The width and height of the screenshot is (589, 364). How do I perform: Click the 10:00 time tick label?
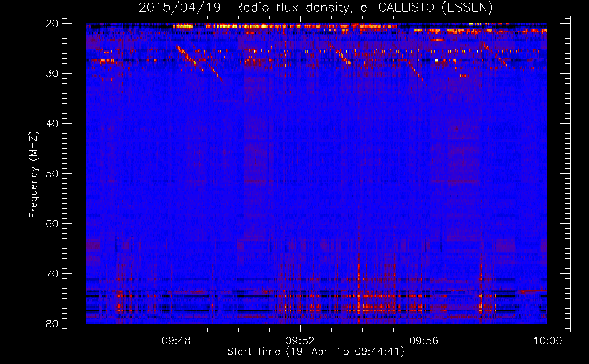548,341
